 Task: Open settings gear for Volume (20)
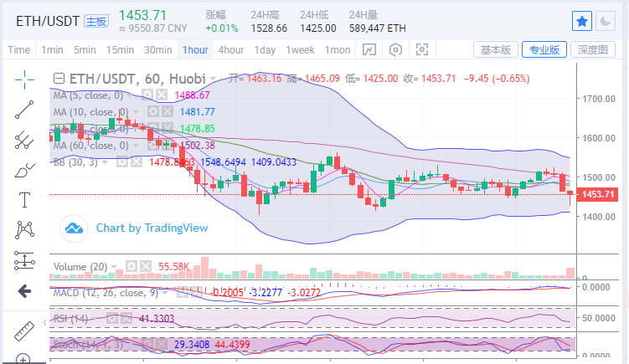point(131,266)
